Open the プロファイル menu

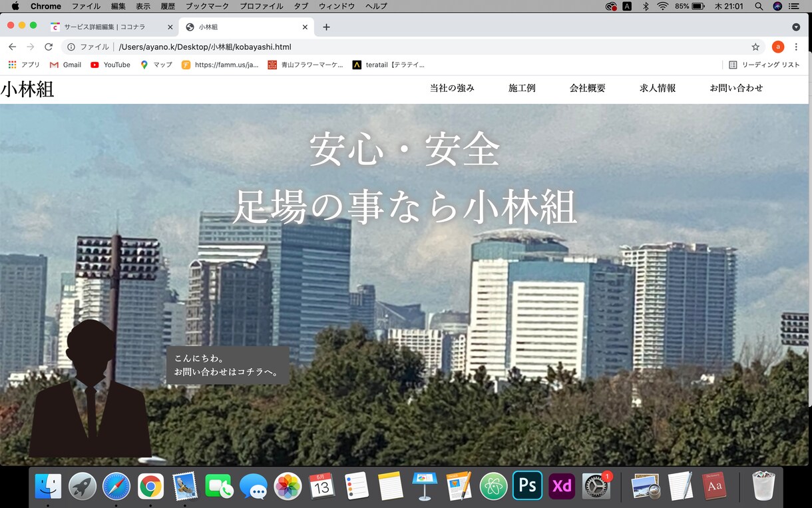tap(261, 6)
